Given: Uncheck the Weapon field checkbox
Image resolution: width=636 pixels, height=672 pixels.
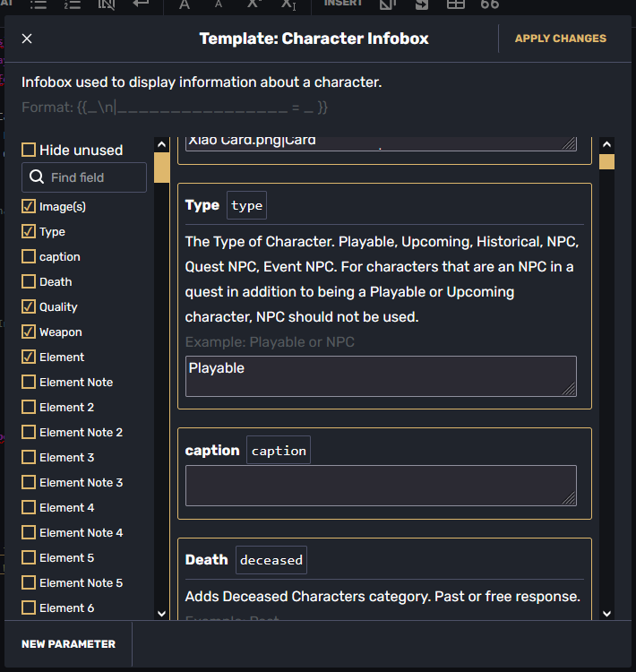Looking at the screenshot, I should [29, 332].
